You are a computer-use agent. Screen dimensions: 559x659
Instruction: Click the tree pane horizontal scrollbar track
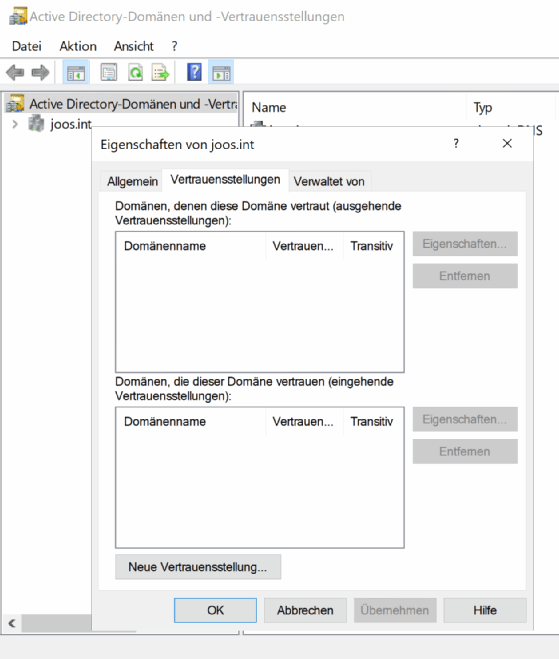[x=56, y=623]
